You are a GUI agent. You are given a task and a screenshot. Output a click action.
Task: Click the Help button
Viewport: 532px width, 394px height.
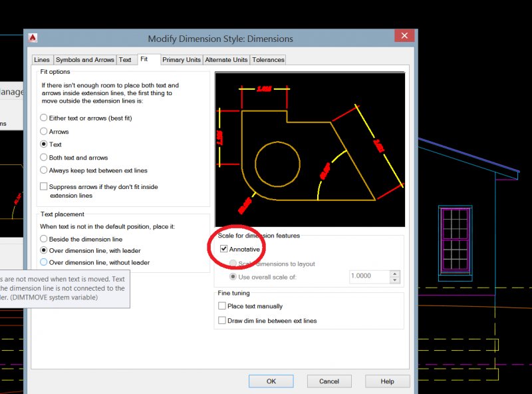[387, 381]
